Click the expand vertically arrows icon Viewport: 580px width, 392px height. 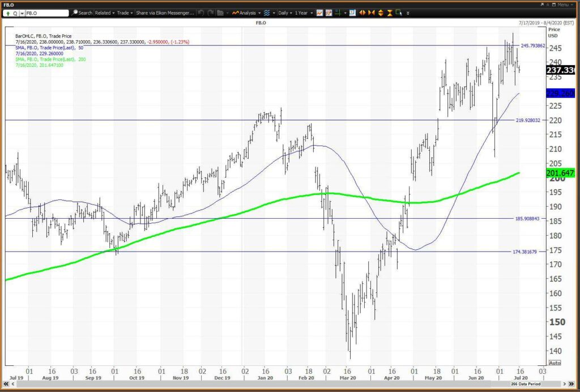coord(381,13)
